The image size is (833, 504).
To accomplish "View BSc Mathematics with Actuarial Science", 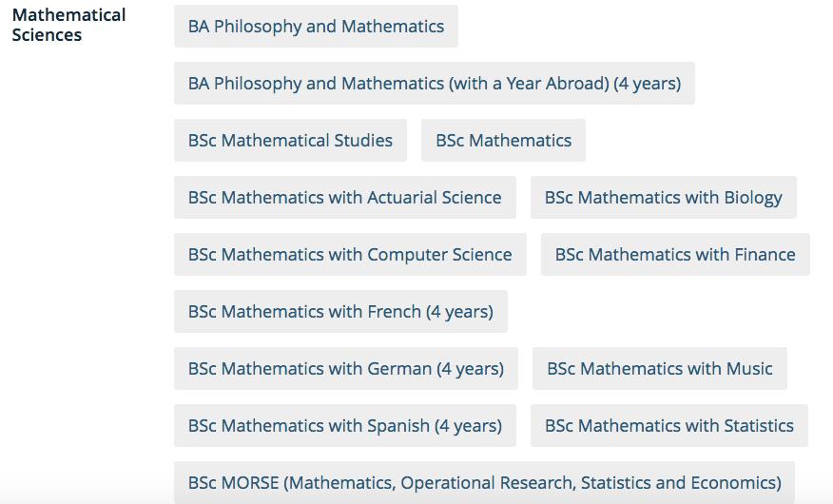I will click(344, 198).
